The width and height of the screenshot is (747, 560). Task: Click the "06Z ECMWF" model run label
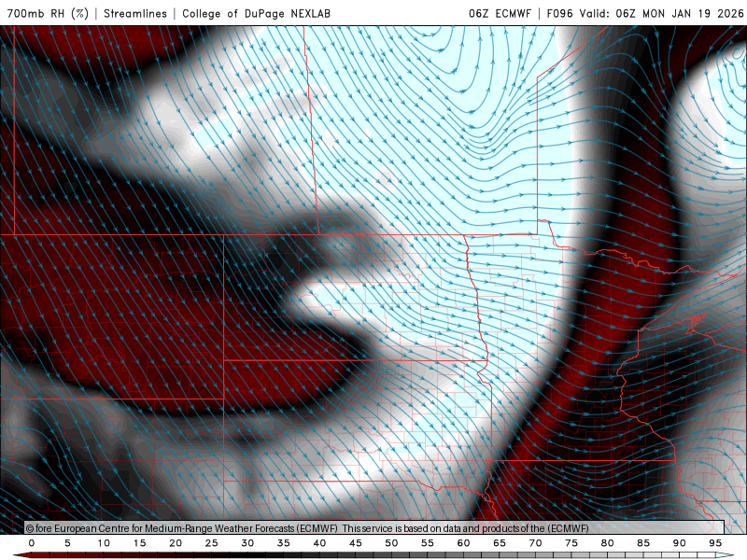[500, 13]
